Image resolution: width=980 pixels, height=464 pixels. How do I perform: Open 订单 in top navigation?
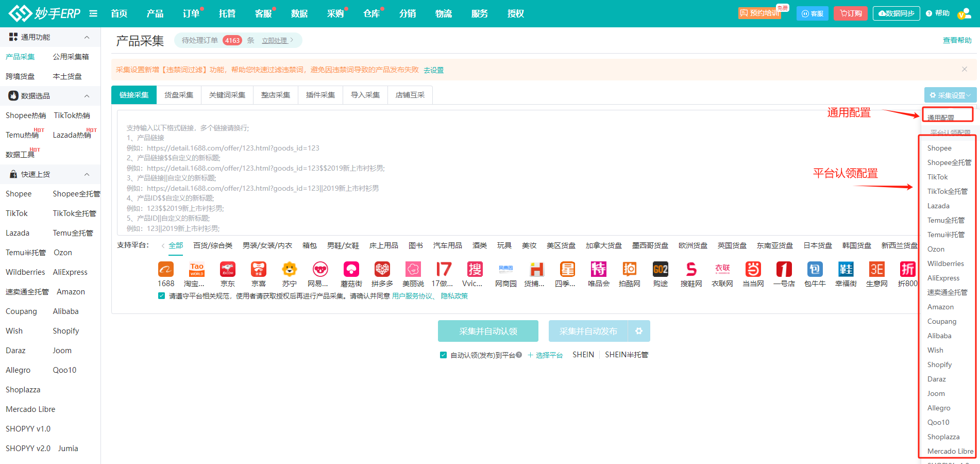pyautogui.click(x=191, y=13)
